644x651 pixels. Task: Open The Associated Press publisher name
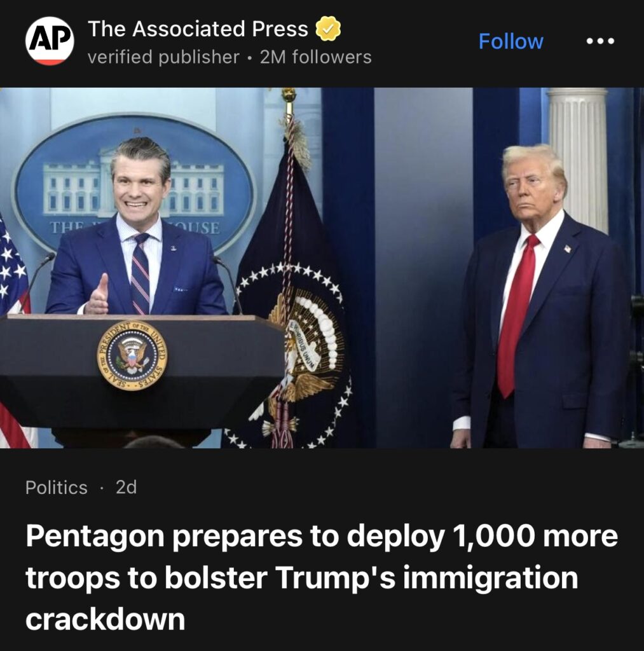click(198, 29)
